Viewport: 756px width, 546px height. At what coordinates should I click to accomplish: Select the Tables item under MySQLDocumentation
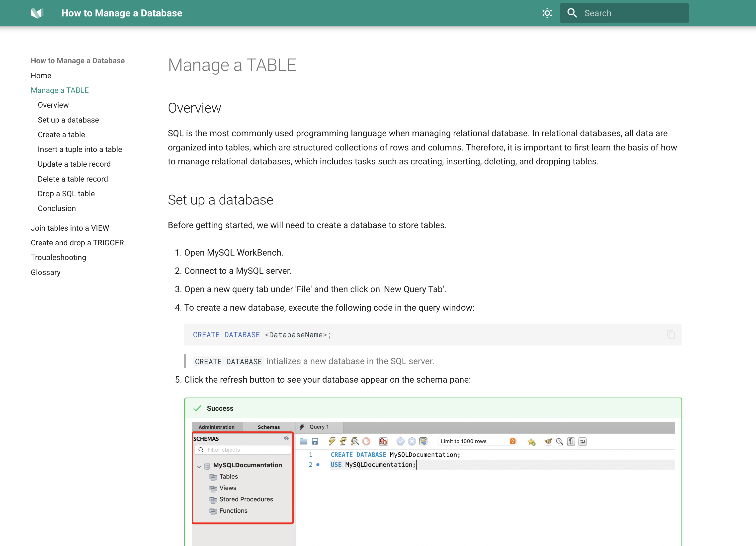(x=228, y=477)
